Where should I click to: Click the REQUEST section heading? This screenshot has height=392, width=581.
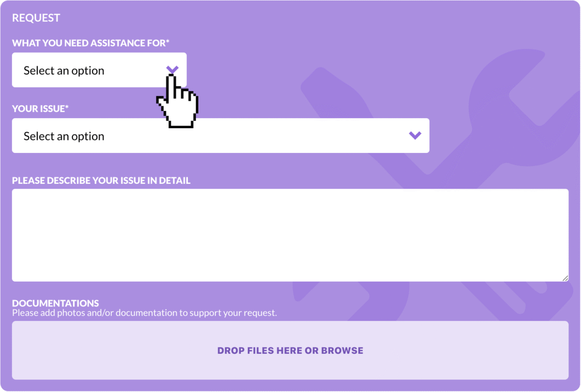36,18
